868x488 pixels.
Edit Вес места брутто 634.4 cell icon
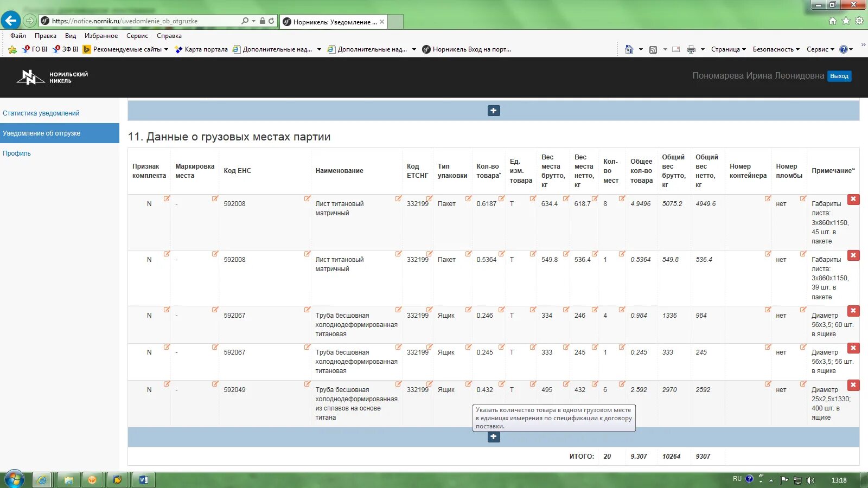point(566,198)
